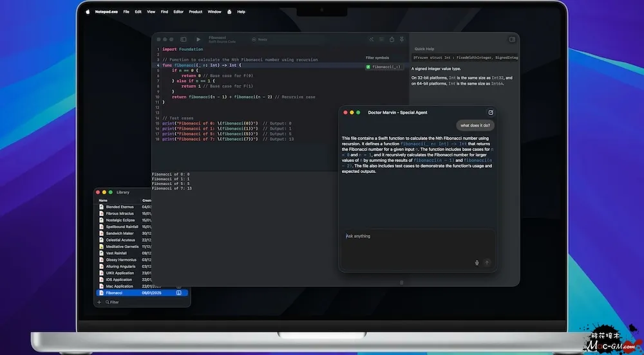644x355 pixels.
Task: Click the script icon in the menu bar
Action: coord(229,12)
